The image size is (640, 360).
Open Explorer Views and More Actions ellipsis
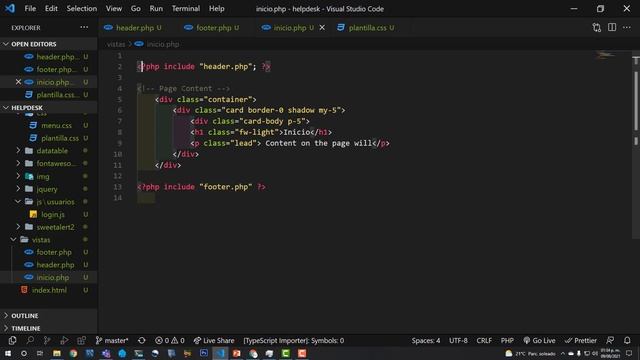pos(84,28)
